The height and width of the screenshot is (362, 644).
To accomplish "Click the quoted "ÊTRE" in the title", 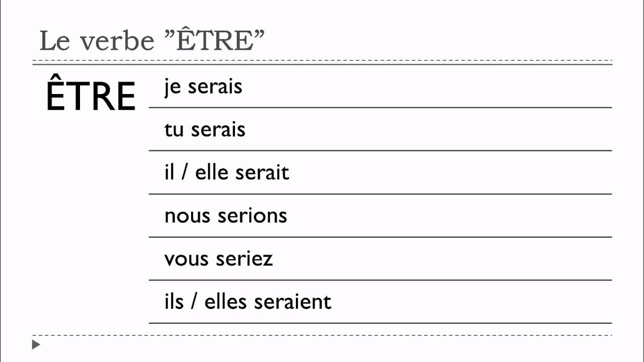I will click(214, 40).
